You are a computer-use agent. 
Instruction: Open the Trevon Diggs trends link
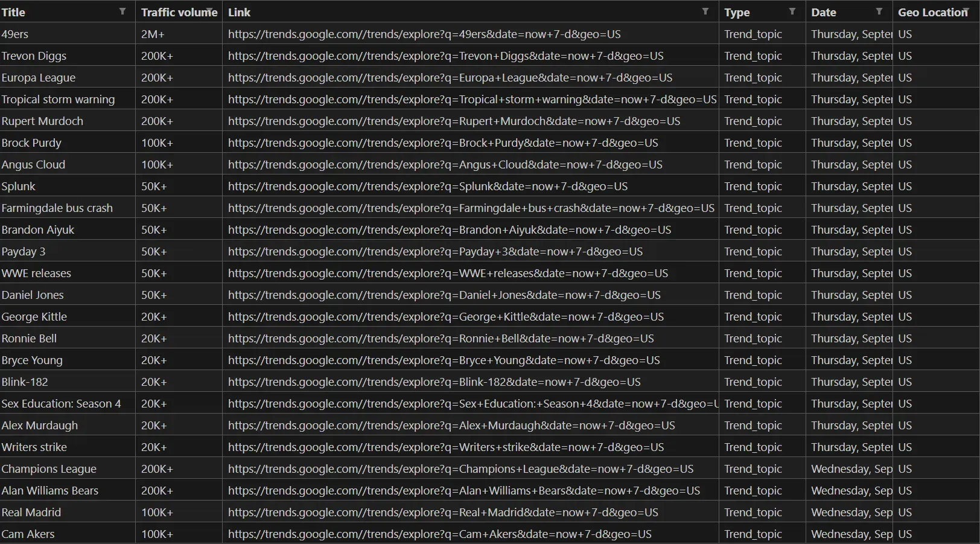tap(445, 56)
